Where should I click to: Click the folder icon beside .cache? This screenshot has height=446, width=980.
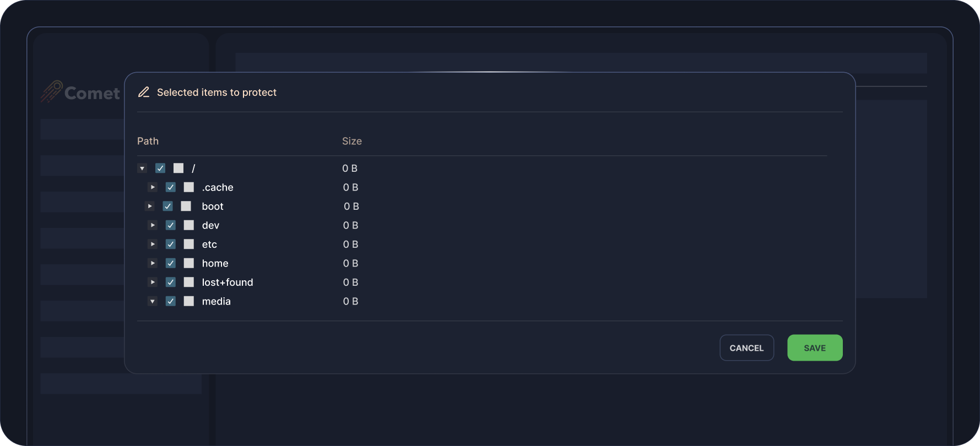[189, 187]
